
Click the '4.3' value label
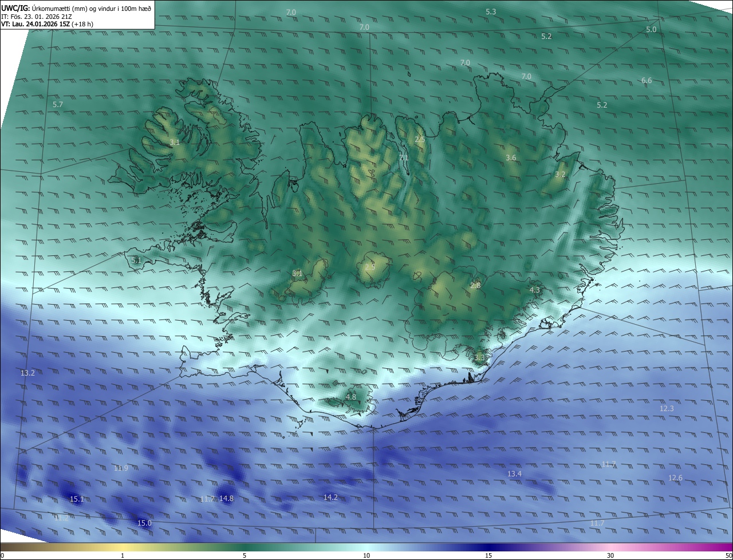(x=534, y=290)
